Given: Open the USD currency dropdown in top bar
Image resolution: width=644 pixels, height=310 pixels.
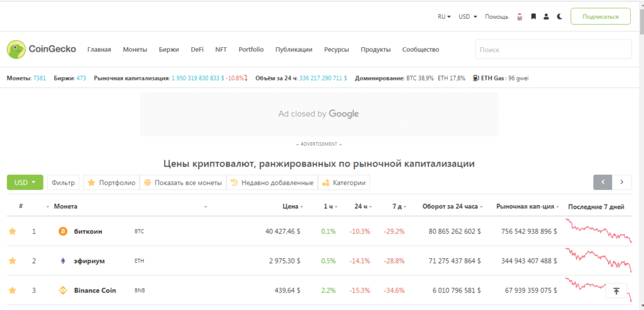Looking at the screenshot, I should click(468, 17).
